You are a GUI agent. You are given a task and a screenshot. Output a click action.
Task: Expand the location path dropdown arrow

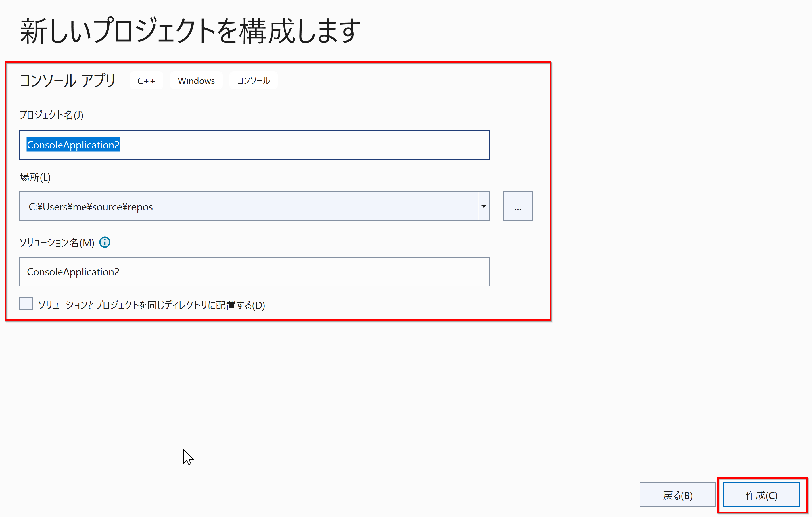click(483, 206)
